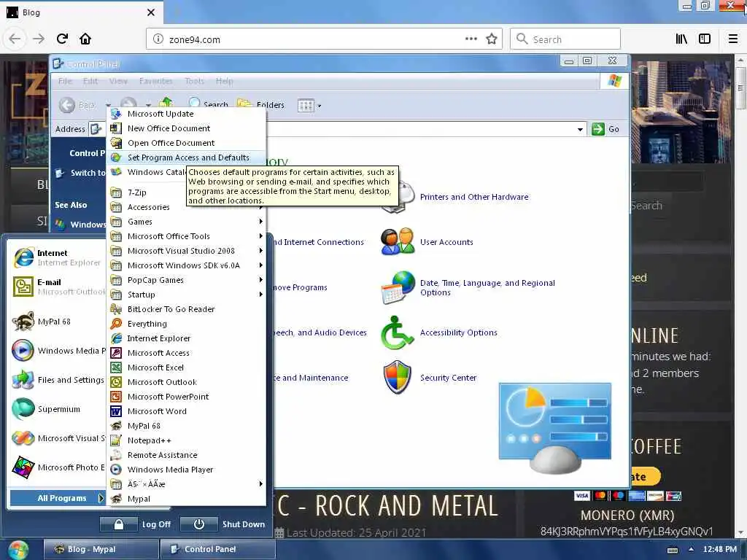The height and width of the screenshot is (560, 747).
Task: Expand PopCap Games submenu
Action: pos(187,280)
